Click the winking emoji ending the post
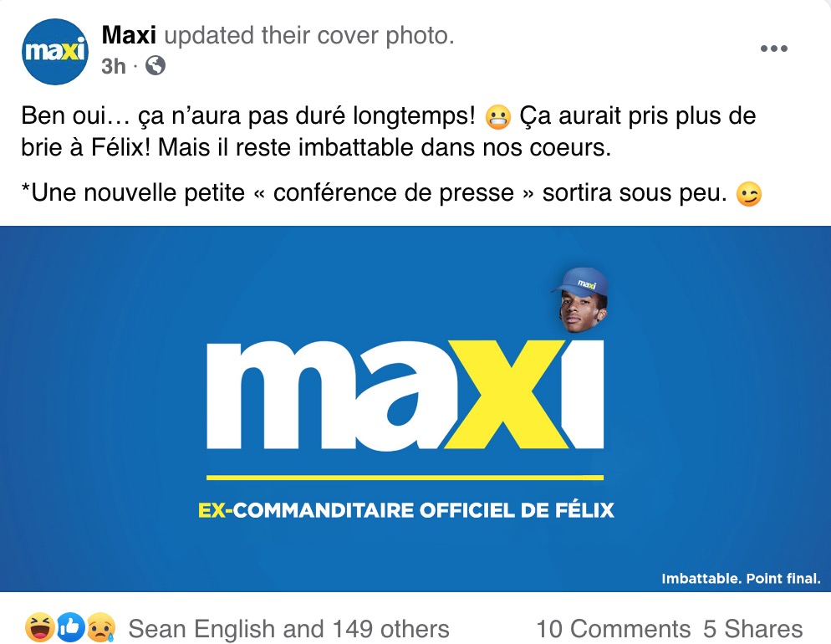This screenshot has width=831, height=644. tap(749, 195)
